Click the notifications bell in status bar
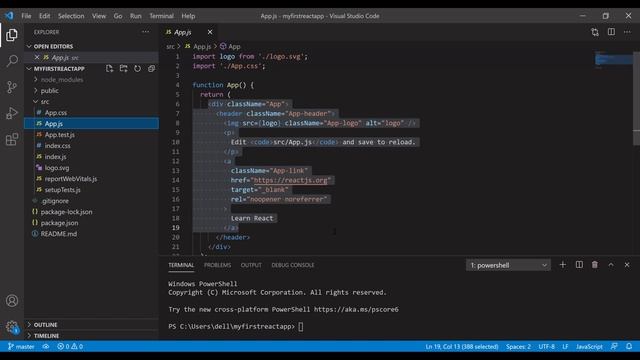Screen dimensions: 640x360 (629, 347)
